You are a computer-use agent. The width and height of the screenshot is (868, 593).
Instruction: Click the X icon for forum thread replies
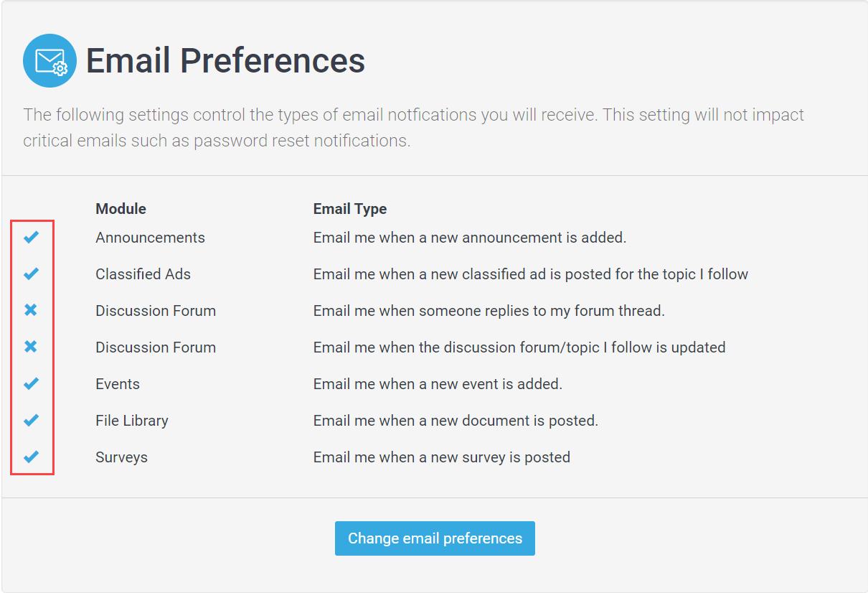click(31, 310)
